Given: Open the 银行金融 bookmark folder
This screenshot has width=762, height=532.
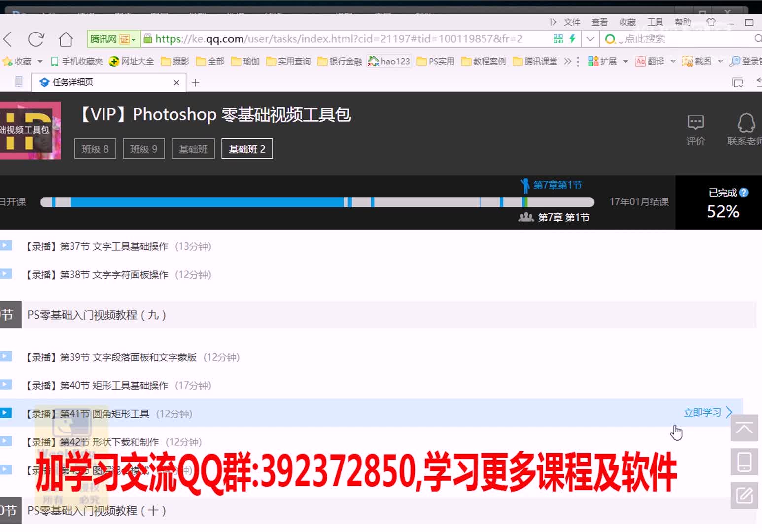Looking at the screenshot, I should (x=340, y=61).
